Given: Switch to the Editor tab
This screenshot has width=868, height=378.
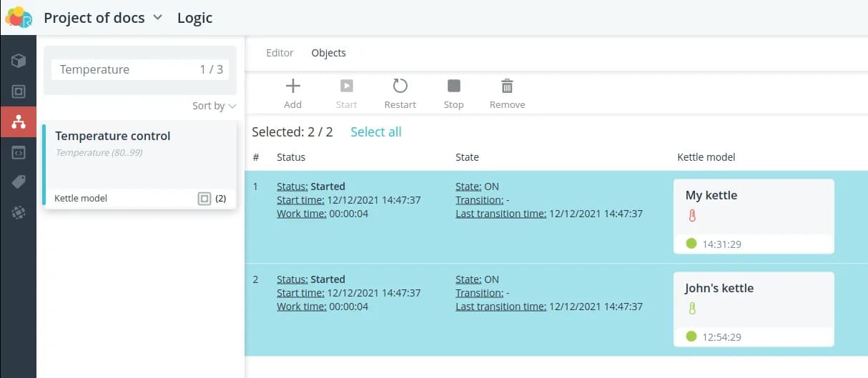Looking at the screenshot, I should pyautogui.click(x=280, y=53).
